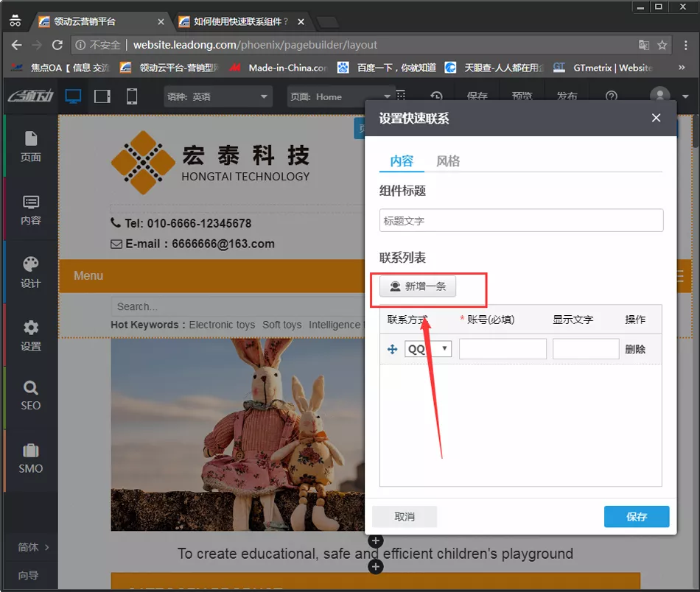This screenshot has width=700, height=592.
Task: Open the 设计 (Design) palette panel
Action: (x=30, y=272)
